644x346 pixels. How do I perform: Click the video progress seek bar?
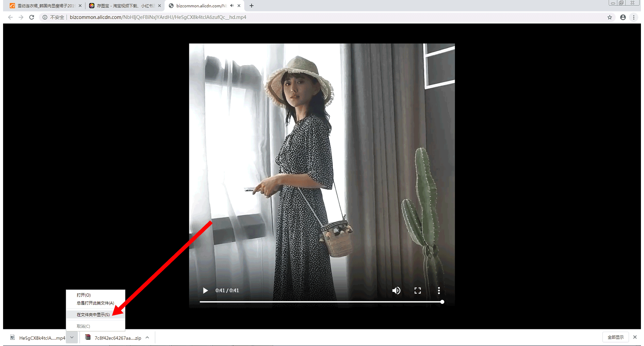(x=320, y=302)
